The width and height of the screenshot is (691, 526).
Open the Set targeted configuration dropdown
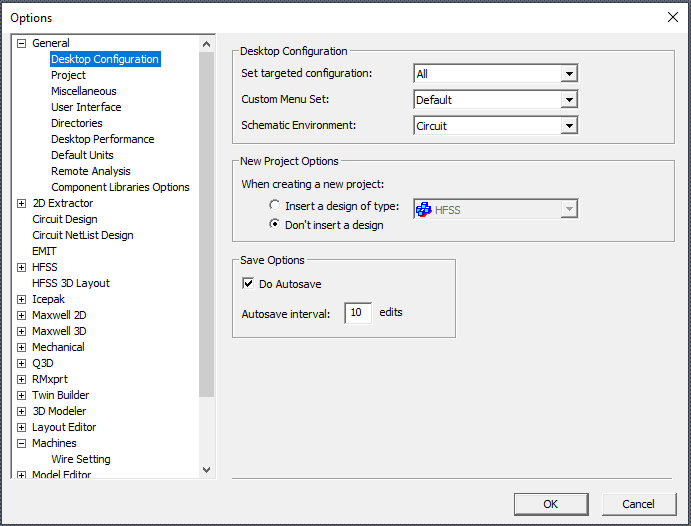click(x=568, y=74)
